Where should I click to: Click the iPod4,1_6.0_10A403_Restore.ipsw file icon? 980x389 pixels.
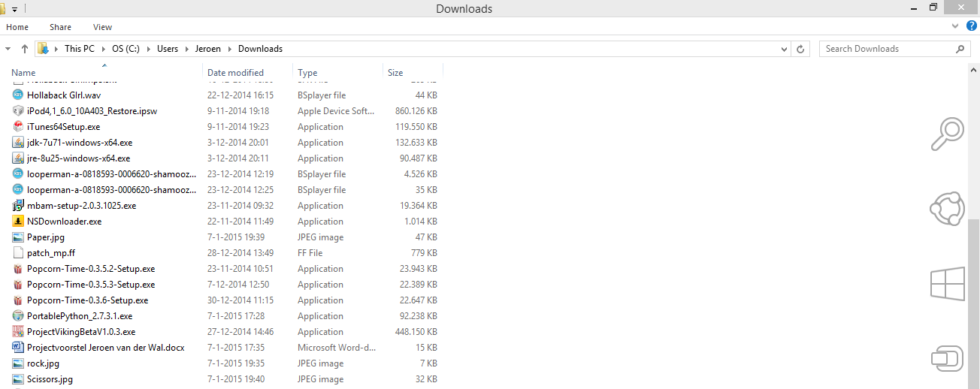19,111
